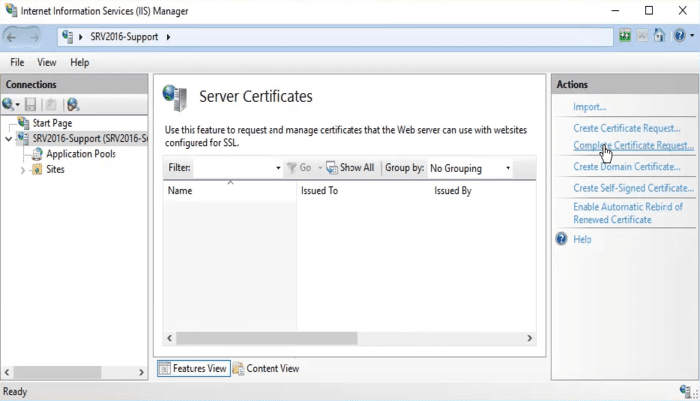Switch to Content View tab
The width and height of the screenshot is (700, 401).
point(266,368)
